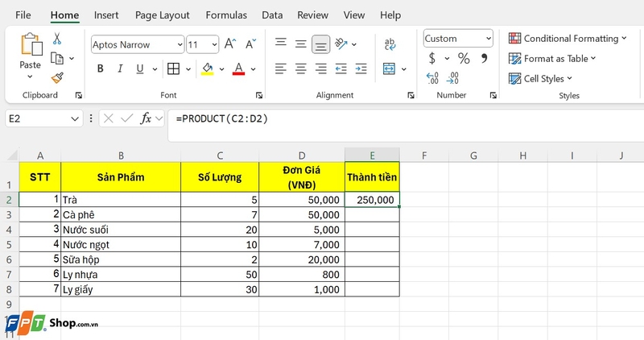Viewport: 644px width, 340px height.
Task: Open borders dropdown arrow
Action: click(188, 69)
